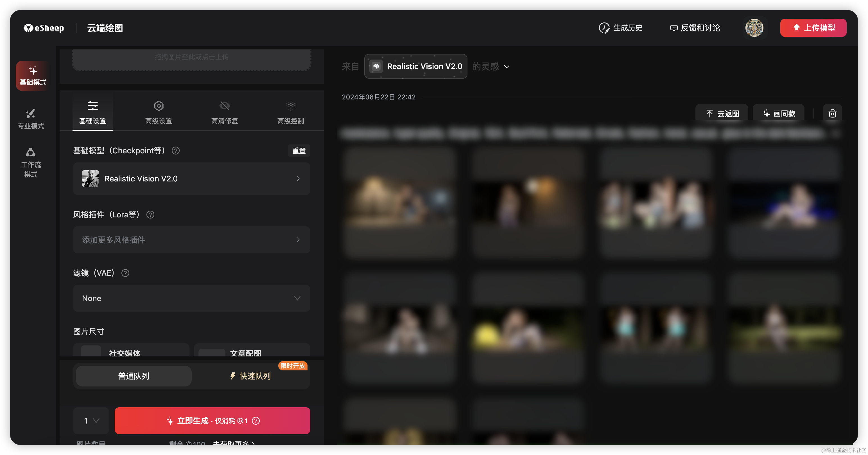
Task: Click the 上传模型 upload button
Action: (x=813, y=28)
